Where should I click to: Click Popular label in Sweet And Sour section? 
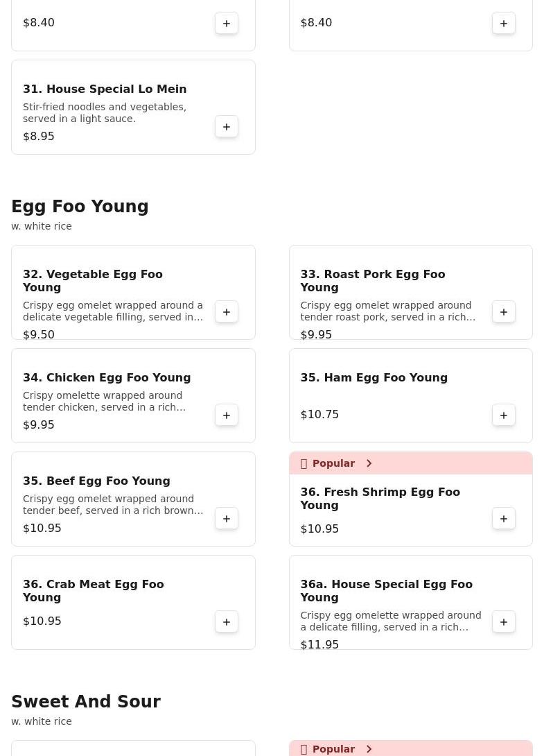333,749
